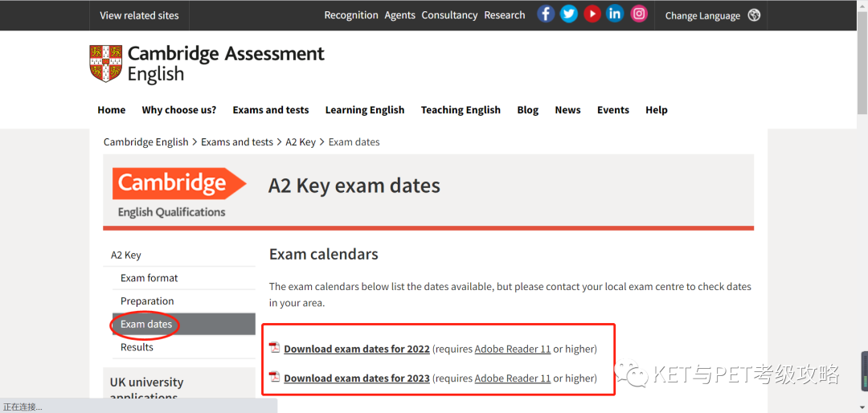Click the globe icon beside Change Language
The image size is (868, 413).
point(754,15)
